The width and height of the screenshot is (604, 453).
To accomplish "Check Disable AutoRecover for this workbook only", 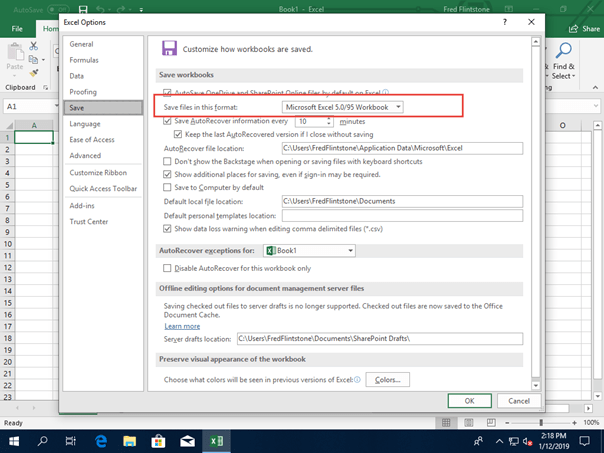I will tap(168, 268).
